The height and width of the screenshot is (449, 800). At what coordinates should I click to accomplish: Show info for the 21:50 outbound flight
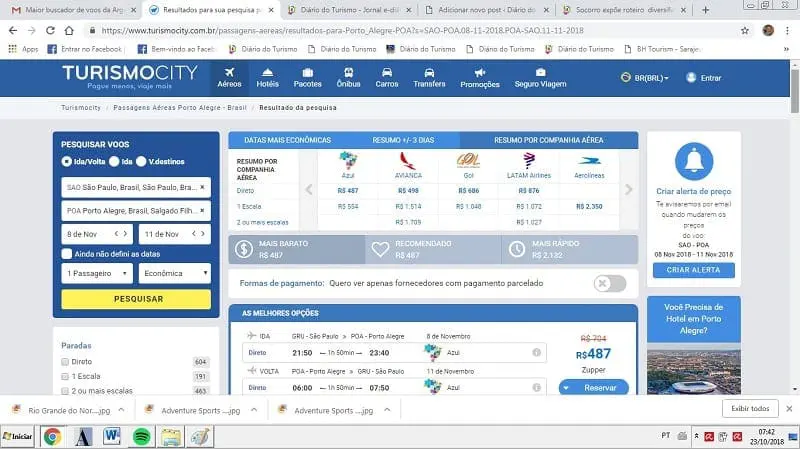(536, 353)
